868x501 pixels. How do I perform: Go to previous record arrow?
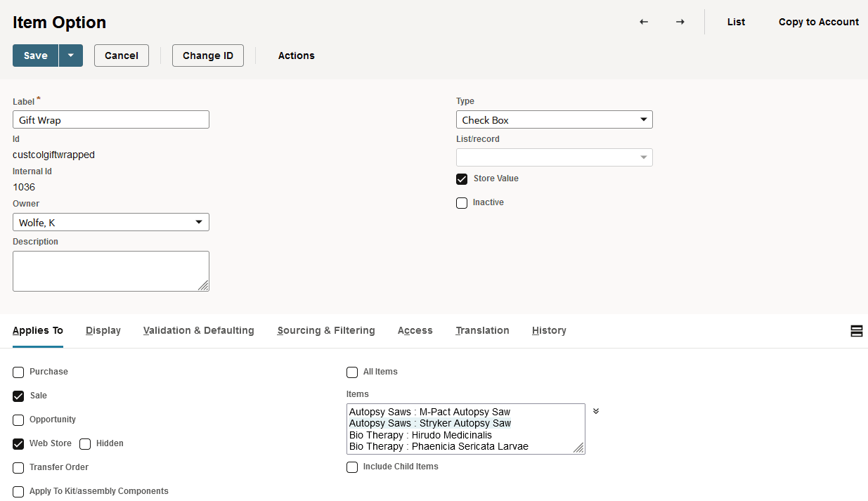pyautogui.click(x=643, y=22)
